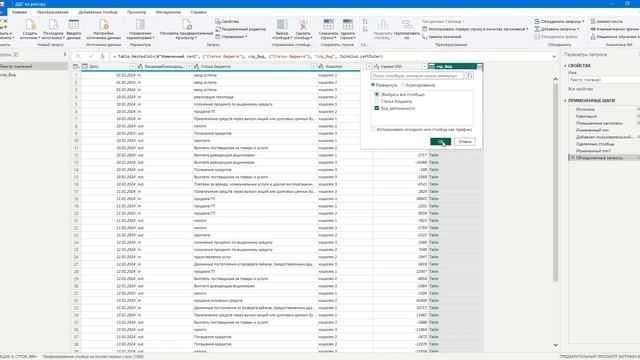Toggle use original column name as prefix
Image resolution: width=640 pixels, height=360 pixels.
point(373,129)
